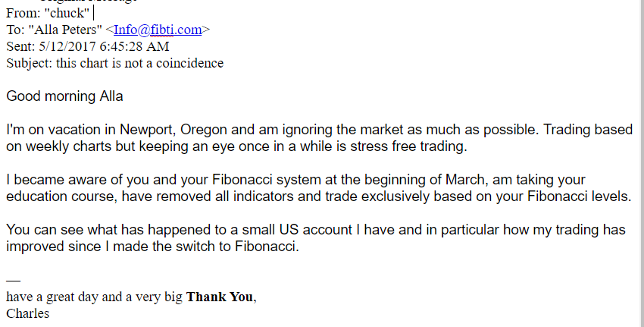Viewport: 644px width, 327px height.
Task: Place cursor in the From "chuck" line
Action: (x=48, y=13)
